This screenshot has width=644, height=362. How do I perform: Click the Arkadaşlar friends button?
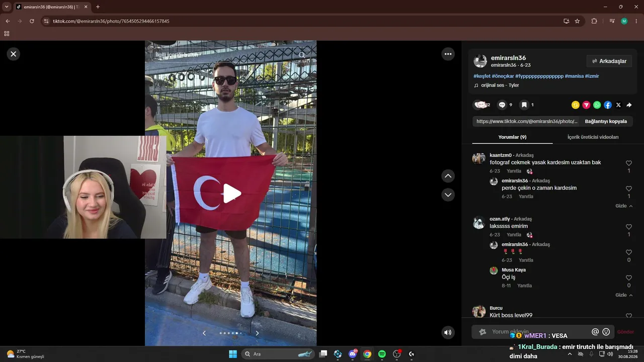609,61
